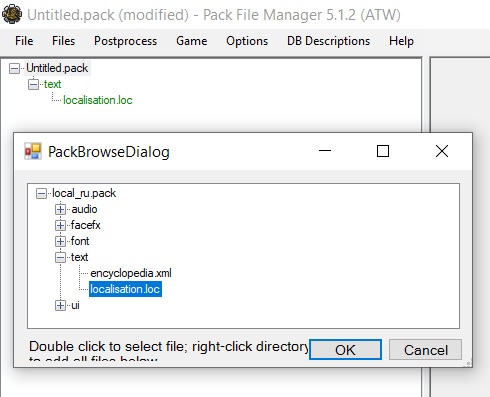
Task: Open the Game menu
Action: (x=192, y=41)
